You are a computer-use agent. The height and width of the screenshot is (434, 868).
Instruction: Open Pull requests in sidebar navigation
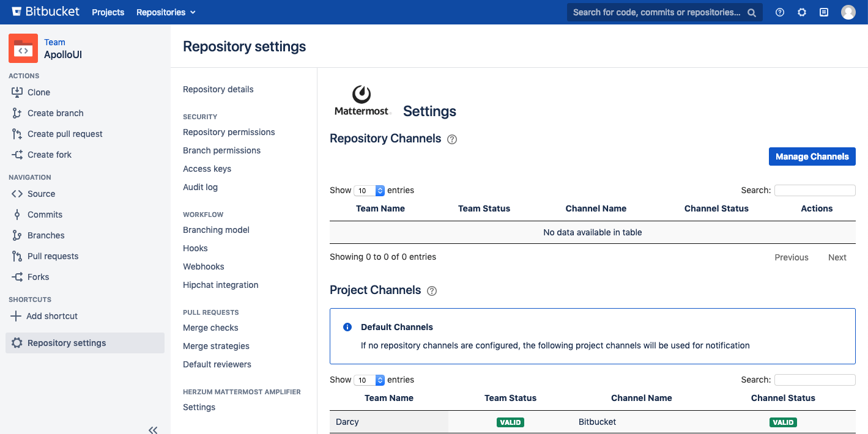pos(53,256)
